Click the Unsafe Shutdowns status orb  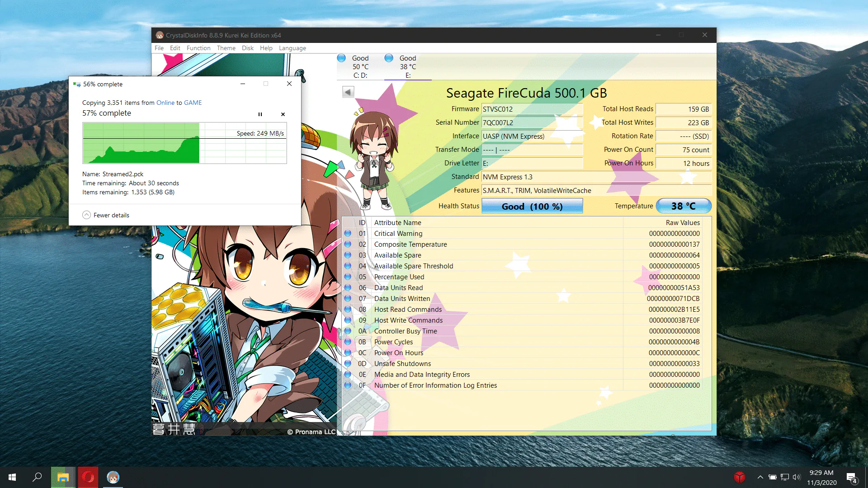click(x=348, y=363)
